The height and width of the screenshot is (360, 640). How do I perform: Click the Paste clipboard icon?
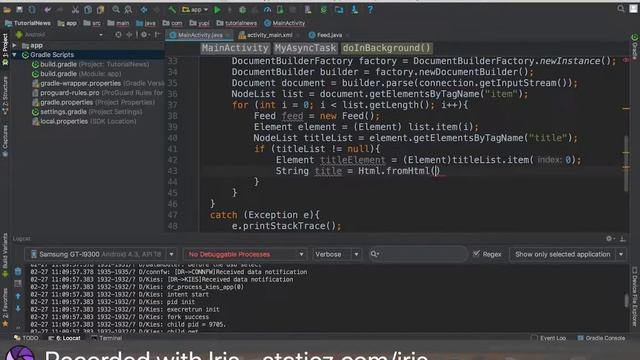pos(100,9)
